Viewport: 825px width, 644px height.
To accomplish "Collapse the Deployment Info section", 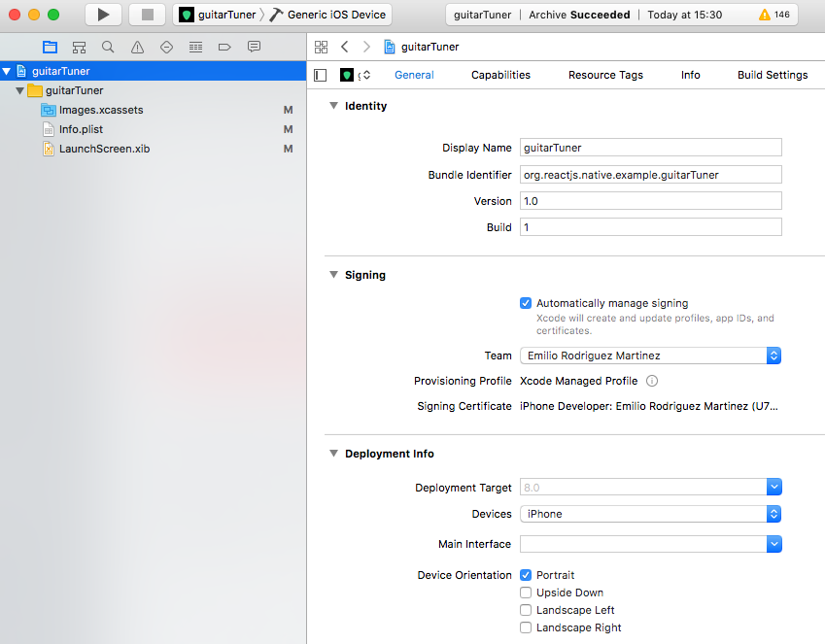I will pyautogui.click(x=333, y=454).
